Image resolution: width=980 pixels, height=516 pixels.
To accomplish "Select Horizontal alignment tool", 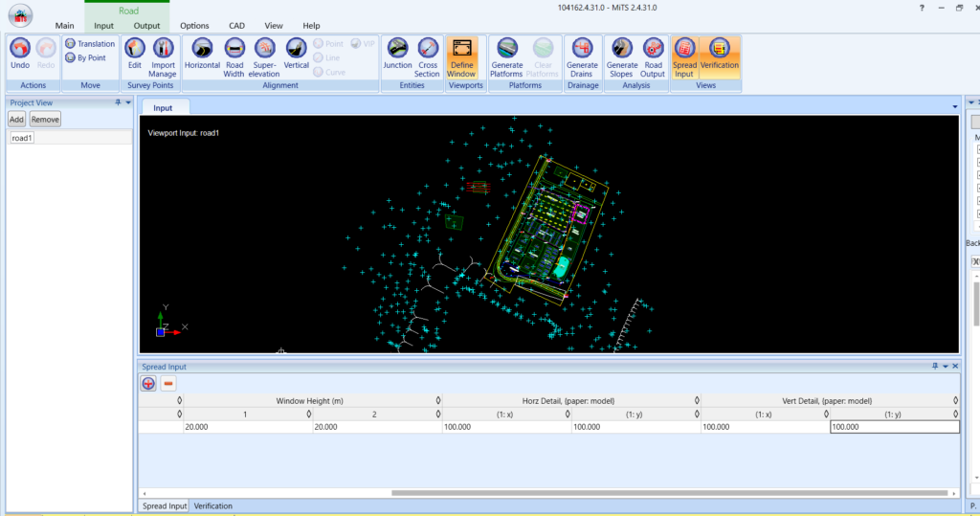I will point(202,54).
